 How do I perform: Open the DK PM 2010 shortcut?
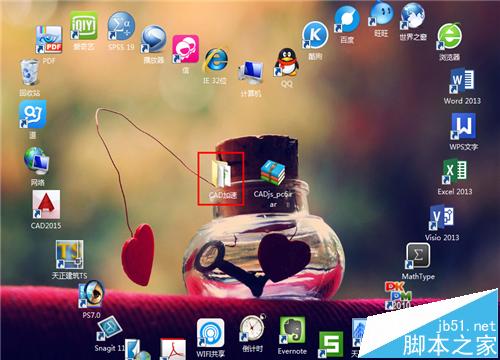(x=398, y=296)
